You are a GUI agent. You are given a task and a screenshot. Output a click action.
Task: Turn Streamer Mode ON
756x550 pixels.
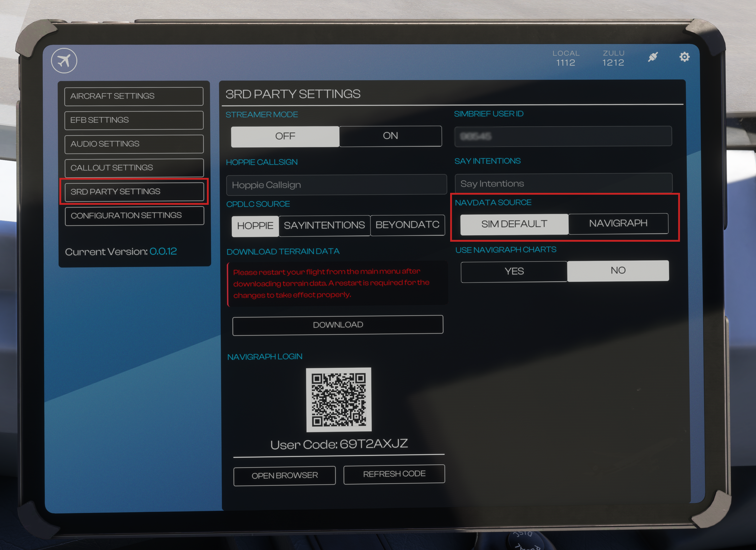point(390,136)
